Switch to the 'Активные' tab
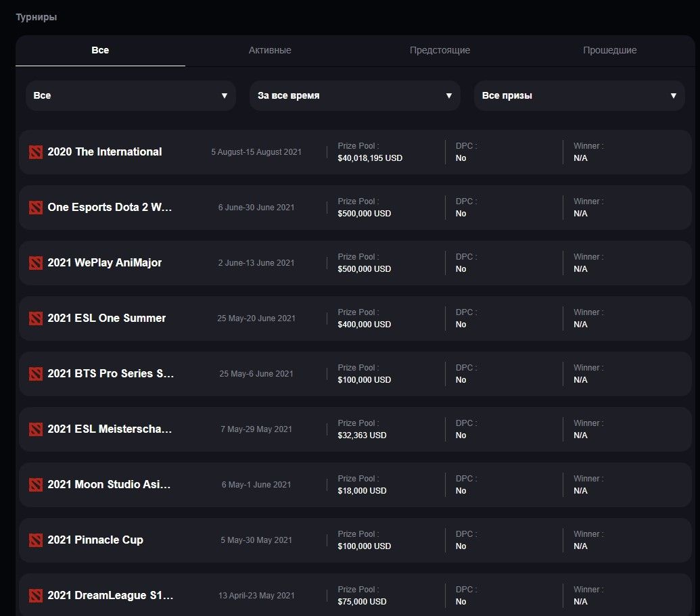The height and width of the screenshot is (616, 700). coord(270,51)
